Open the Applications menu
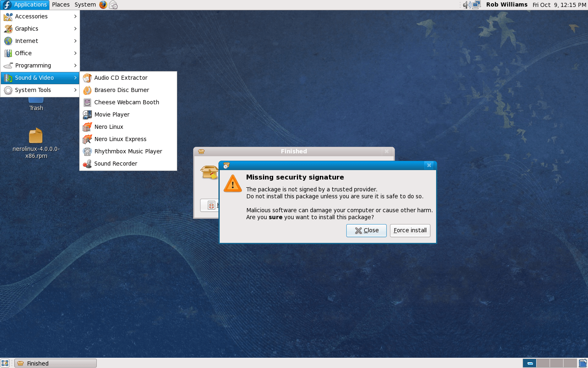The width and height of the screenshot is (588, 368). (x=25, y=5)
